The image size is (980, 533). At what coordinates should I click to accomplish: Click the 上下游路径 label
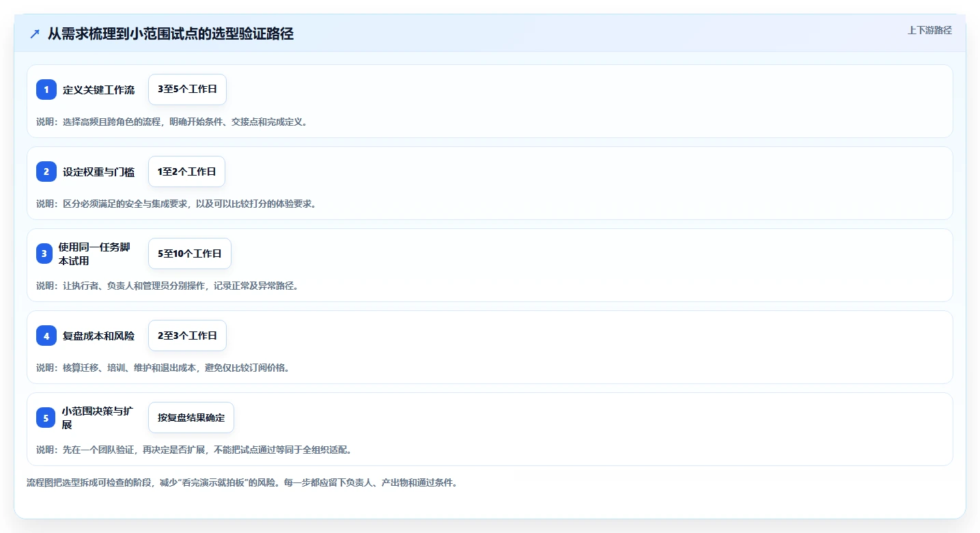929,30
